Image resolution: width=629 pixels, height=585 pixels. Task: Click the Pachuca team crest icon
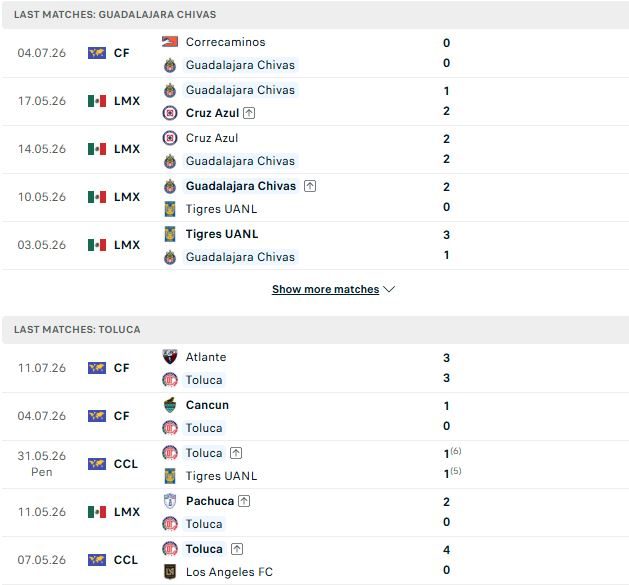point(170,501)
